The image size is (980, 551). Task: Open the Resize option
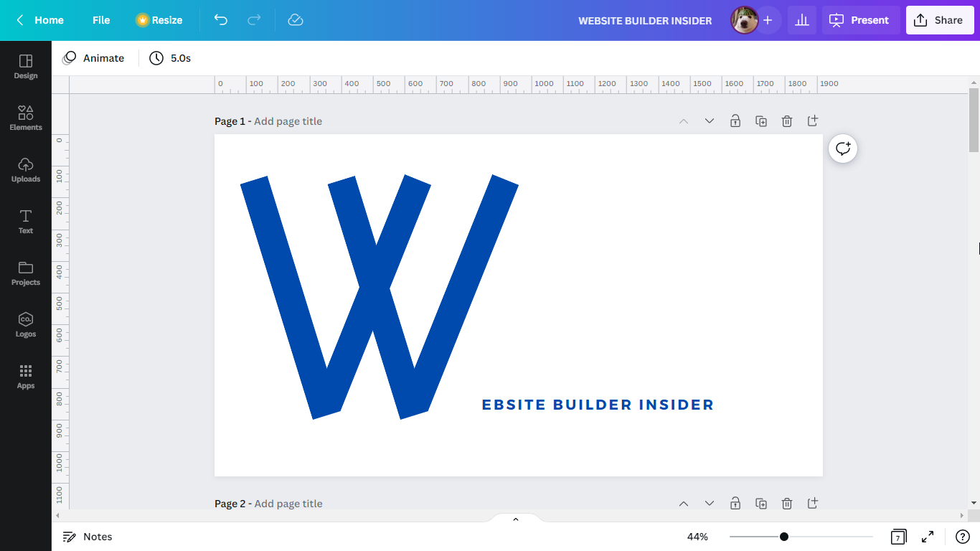click(x=159, y=20)
